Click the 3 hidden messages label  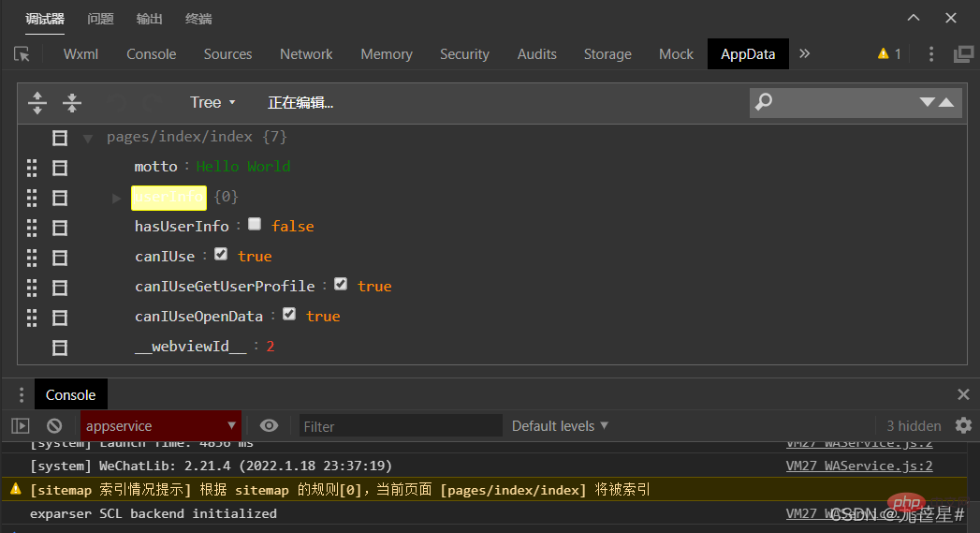tap(914, 426)
